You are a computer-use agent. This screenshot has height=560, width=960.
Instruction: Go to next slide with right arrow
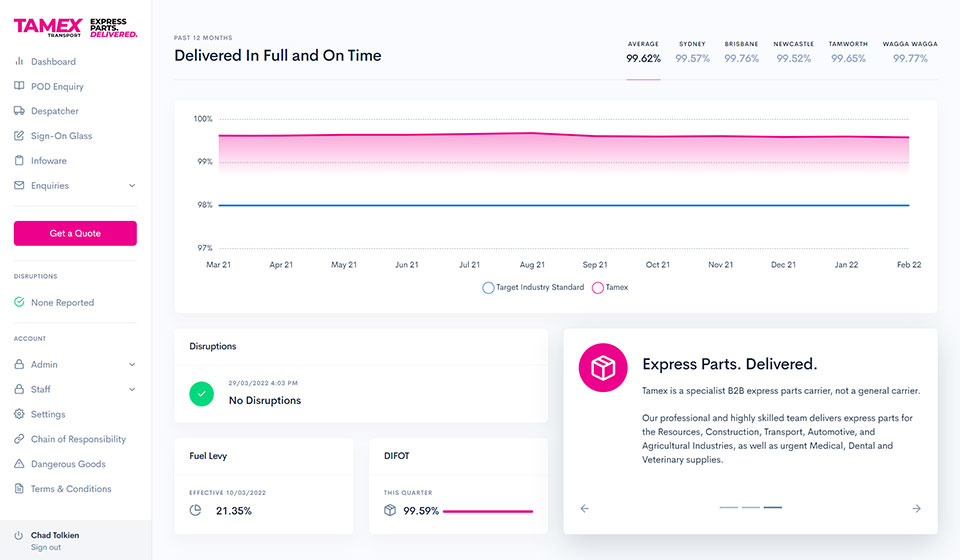917,508
